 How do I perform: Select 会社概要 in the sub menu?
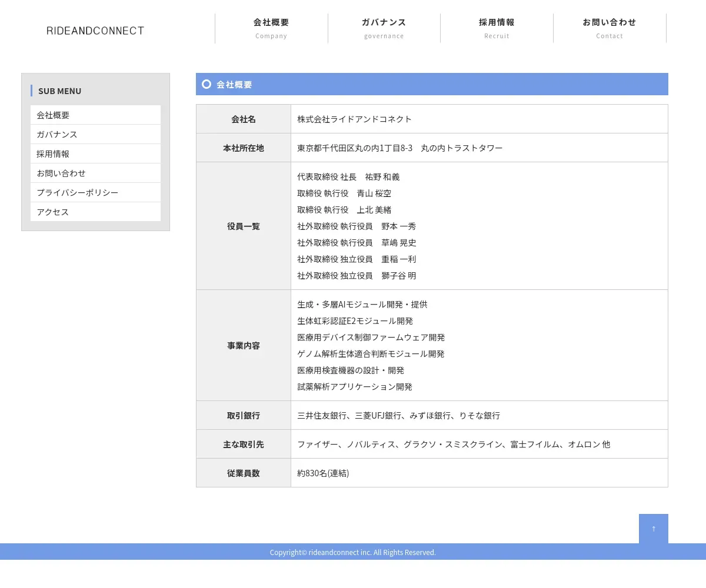[x=95, y=115]
